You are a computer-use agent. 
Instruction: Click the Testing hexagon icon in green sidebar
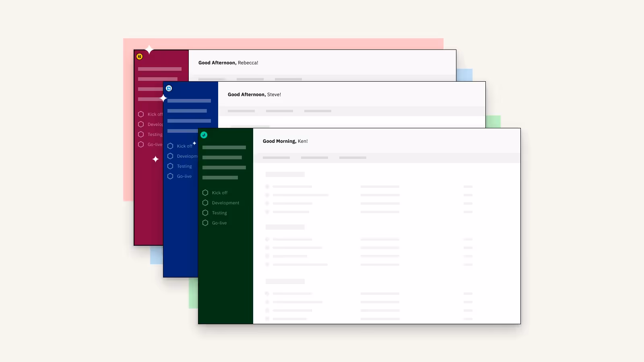point(205,213)
